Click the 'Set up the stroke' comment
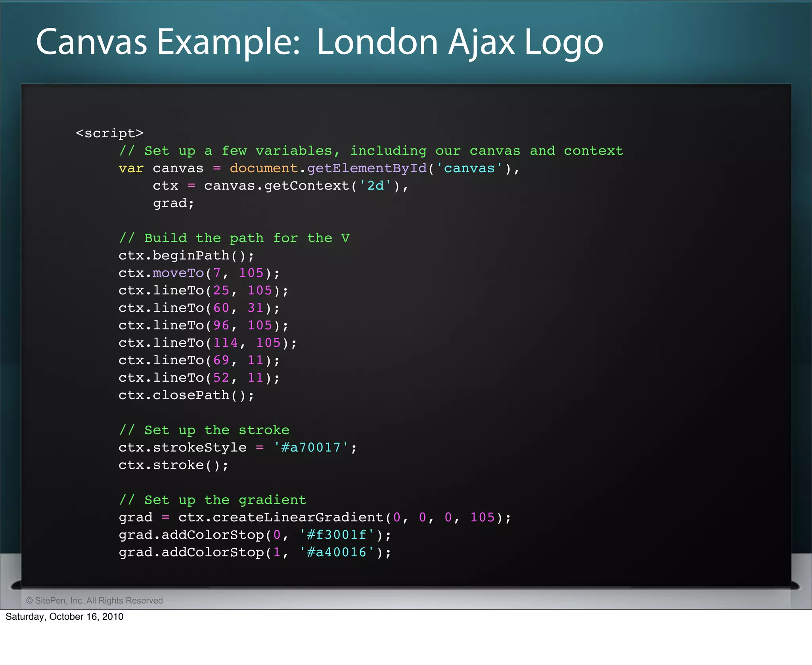812x665 pixels. 204,430
